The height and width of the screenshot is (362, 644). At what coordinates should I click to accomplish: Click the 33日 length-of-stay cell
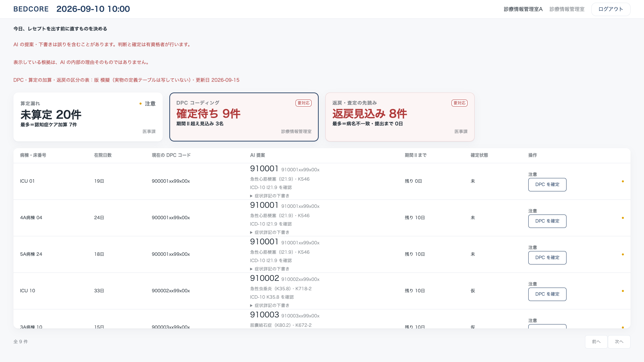point(99,291)
